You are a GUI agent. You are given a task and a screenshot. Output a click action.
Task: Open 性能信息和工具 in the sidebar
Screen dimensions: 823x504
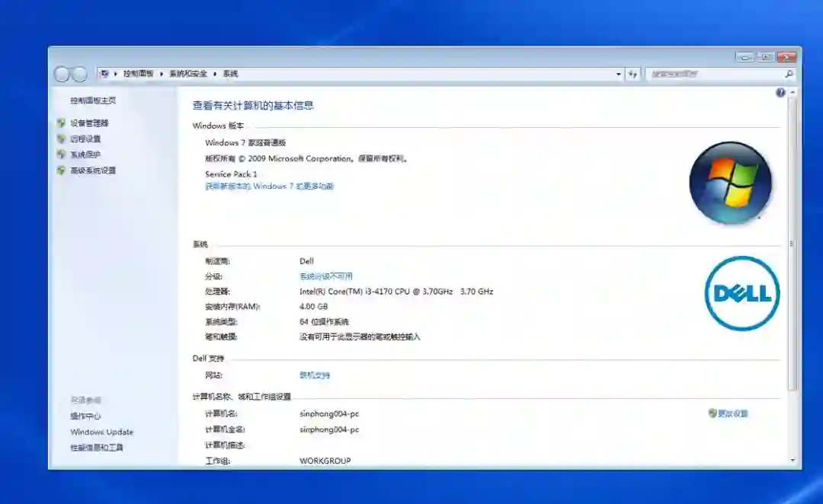coord(97,448)
